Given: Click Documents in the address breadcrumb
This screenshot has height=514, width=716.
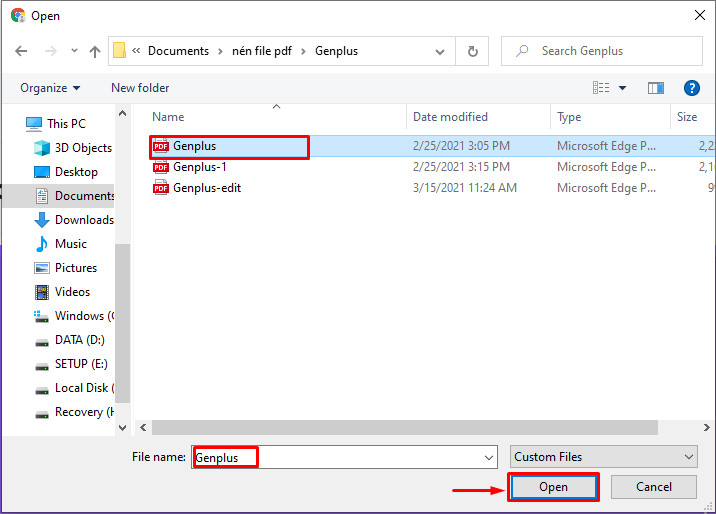Looking at the screenshot, I should click(x=178, y=51).
